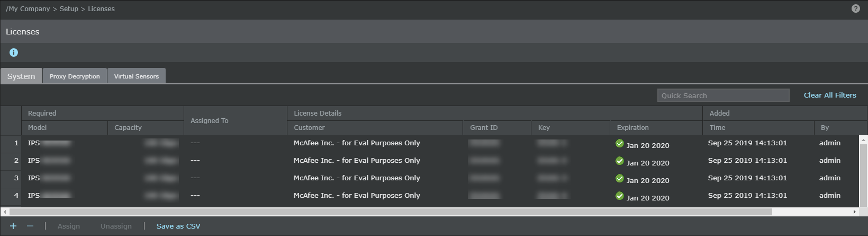Select row number 2
The height and width of the screenshot is (236, 868).
click(11, 161)
